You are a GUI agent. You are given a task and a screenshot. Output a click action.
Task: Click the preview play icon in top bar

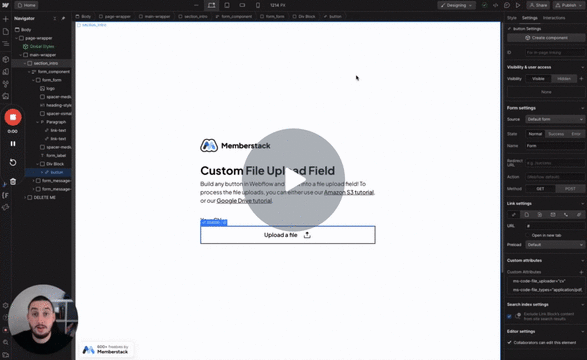518,5
